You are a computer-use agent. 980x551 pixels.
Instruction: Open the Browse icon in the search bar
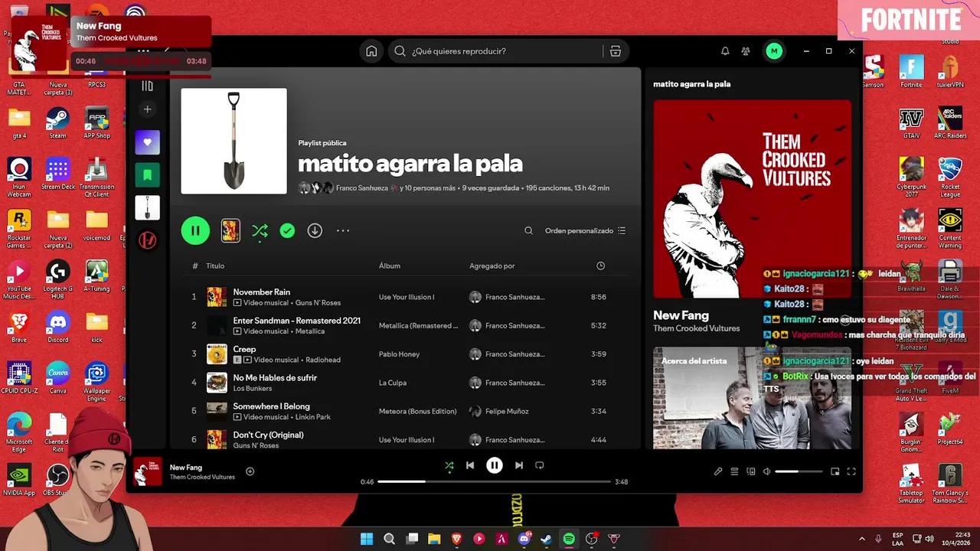coord(616,51)
